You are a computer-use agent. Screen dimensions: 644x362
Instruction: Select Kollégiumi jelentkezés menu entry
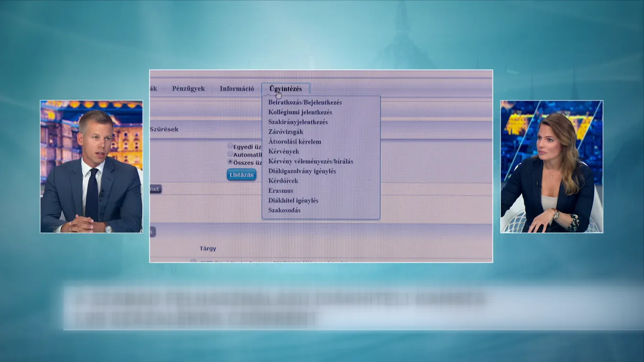300,112
